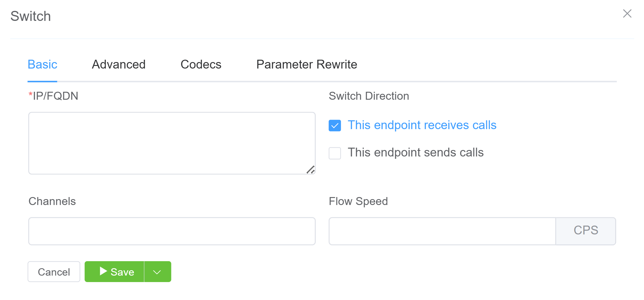Image resolution: width=644 pixels, height=300 pixels.
Task: Focus the Flow Speed input field
Action: pos(442,231)
